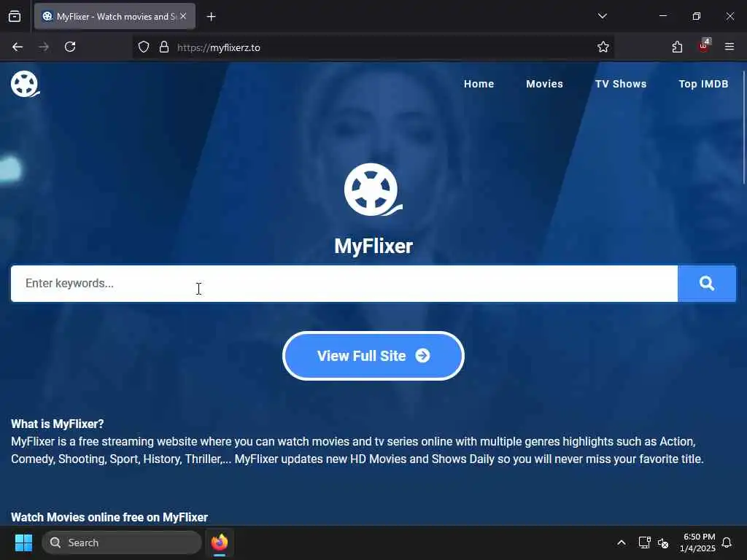
Task: Click the browser forward arrow
Action: pos(44,47)
